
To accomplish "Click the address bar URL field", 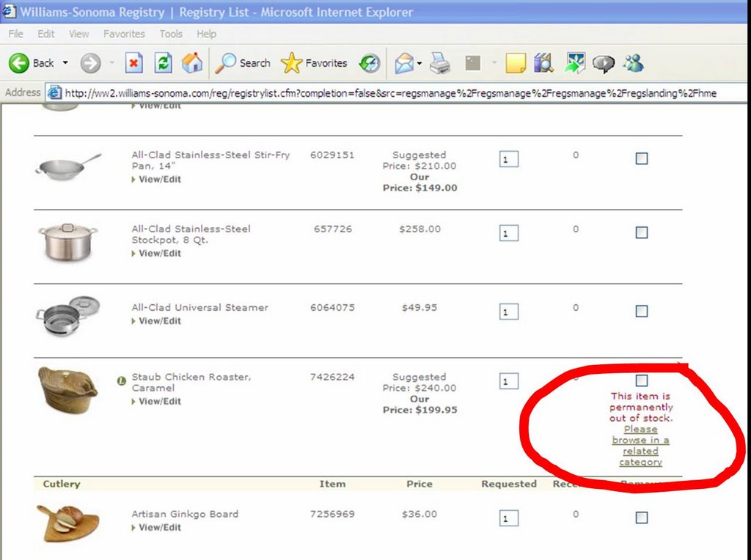I will pos(398,93).
